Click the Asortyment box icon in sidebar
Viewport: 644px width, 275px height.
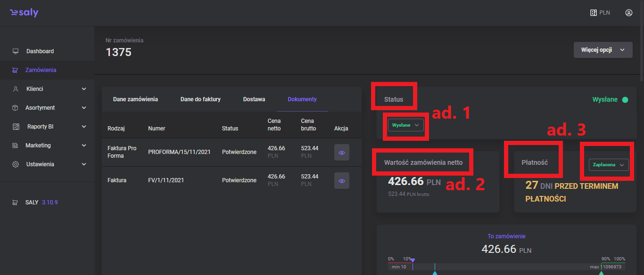16,108
